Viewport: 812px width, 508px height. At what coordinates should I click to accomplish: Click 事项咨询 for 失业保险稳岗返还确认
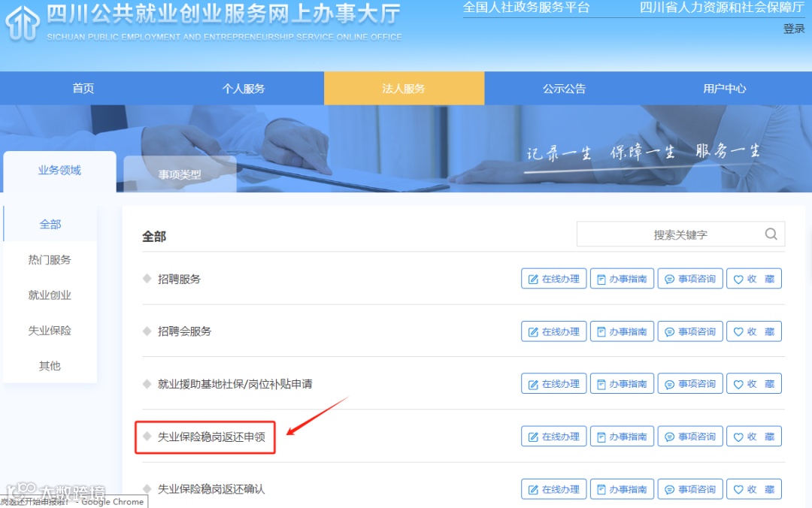689,489
